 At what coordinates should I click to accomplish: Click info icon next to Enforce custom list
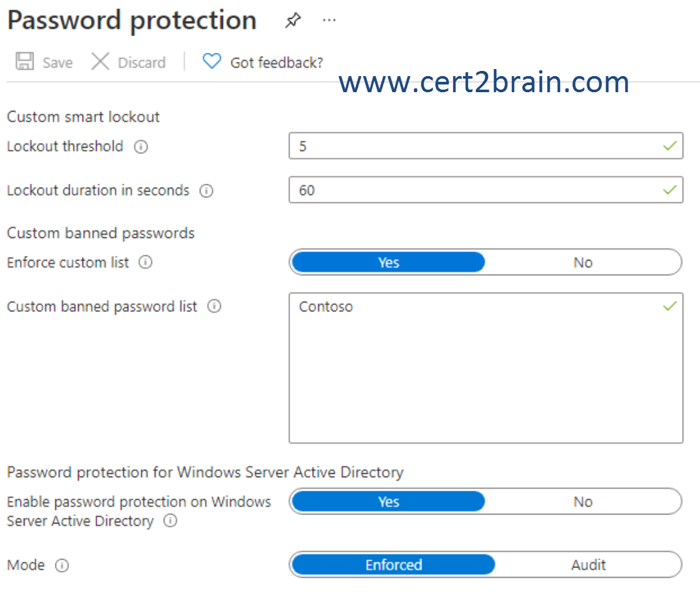click(x=146, y=262)
